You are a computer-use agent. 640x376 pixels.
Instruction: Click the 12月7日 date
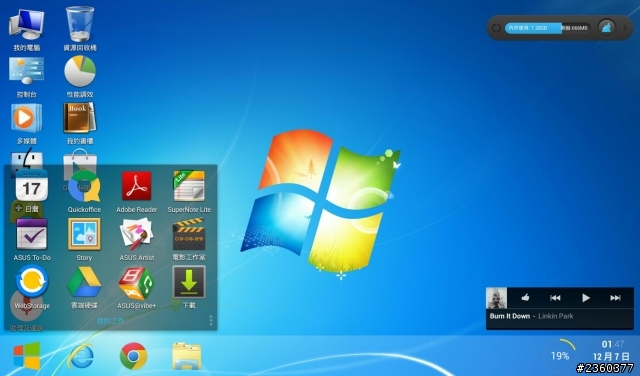pyautogui.click(x=611, y=356)
